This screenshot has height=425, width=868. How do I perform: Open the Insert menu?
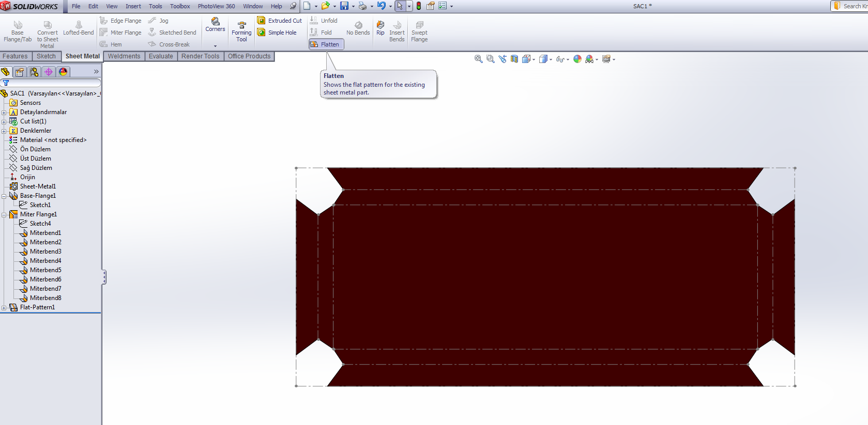[133, 6]
